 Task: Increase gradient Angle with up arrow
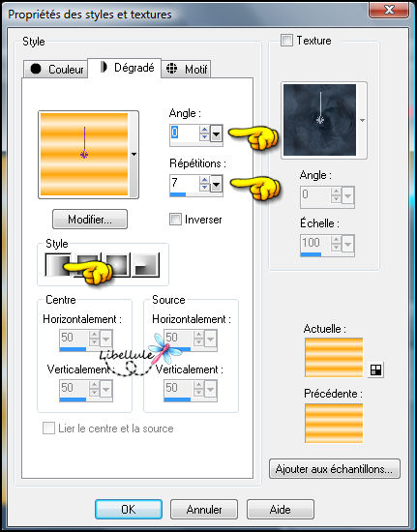pyautogui.click(x=204, y=130)
